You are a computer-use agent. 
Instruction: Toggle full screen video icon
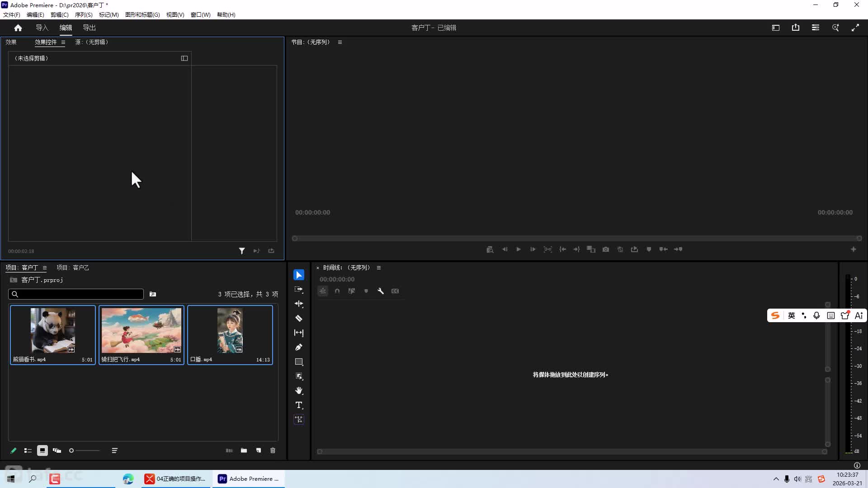[x=855, y=28]
